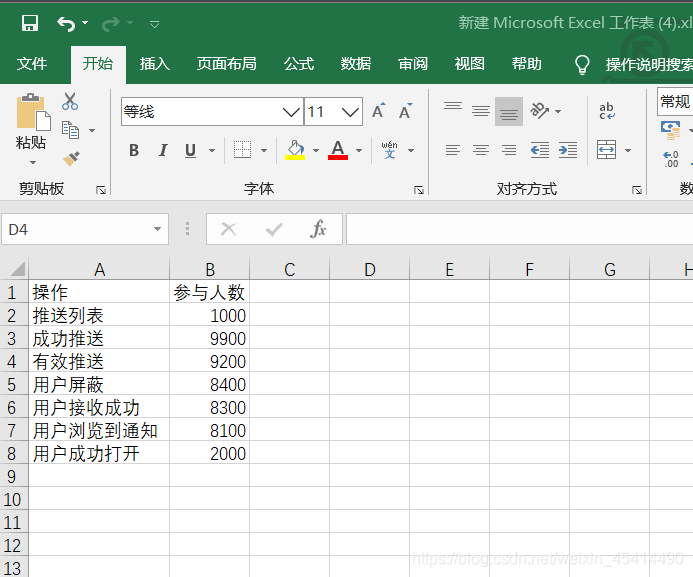Align text left
This screenshot has height=577, width=693.
pyautogui.click(x=453, y=150)
